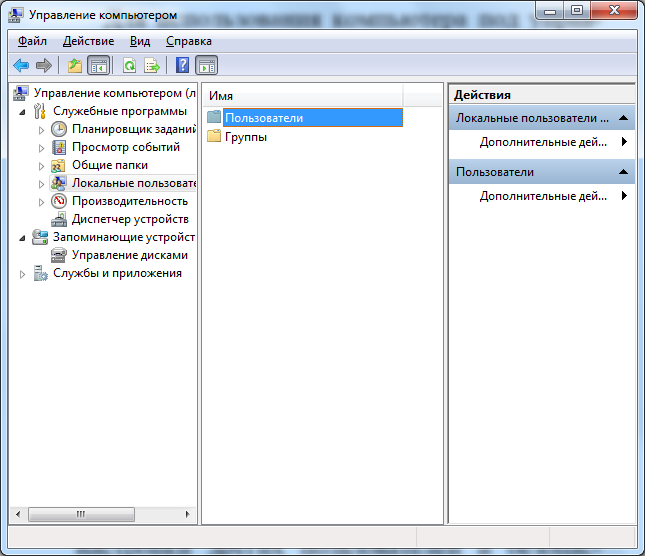Image resolution: width=645 pixels, height=556 pixels.
Task: Expand the Производительность node
Action: [41, 202]
